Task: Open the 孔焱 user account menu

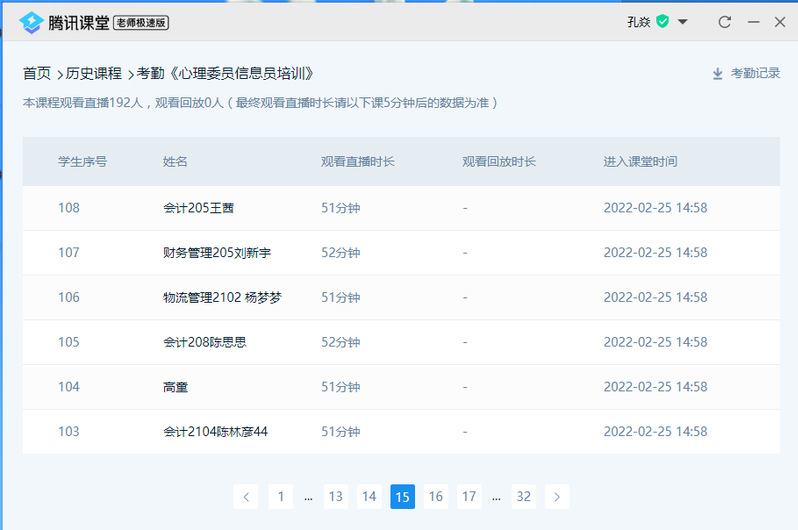Action: [x=638, y=22]
